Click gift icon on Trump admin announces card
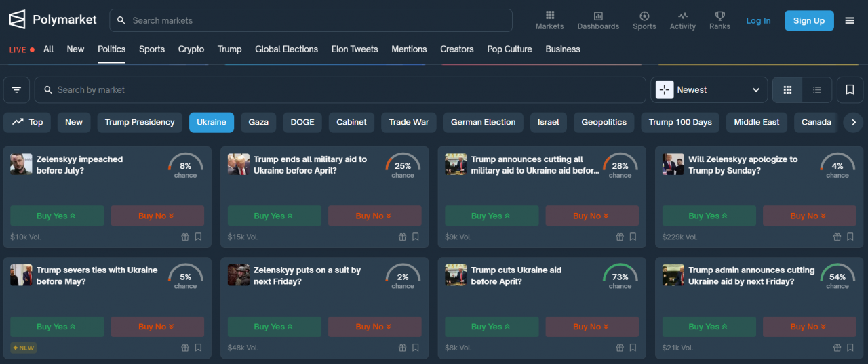 tap(837, 348)
